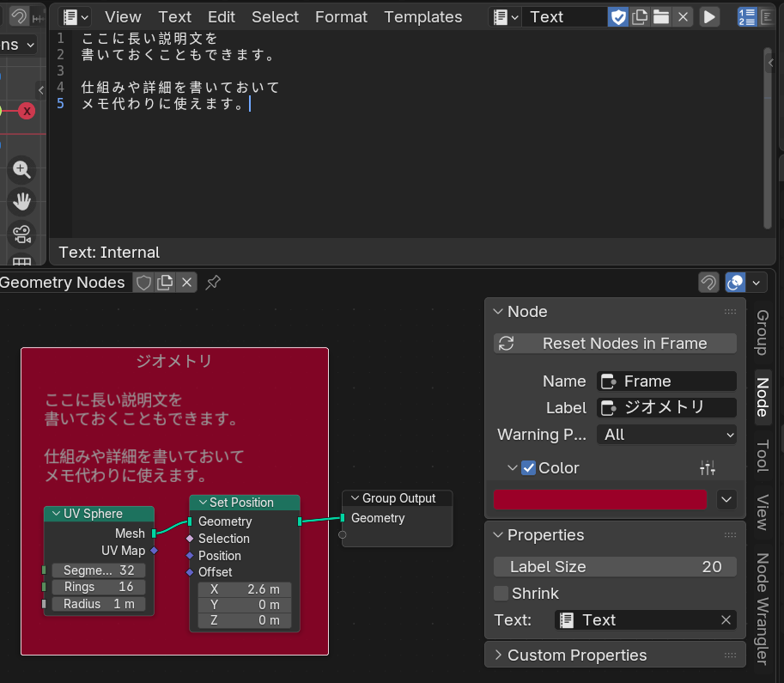Click the Label Size field
This screenshot has height=683, width=784.
coord(615,567)
